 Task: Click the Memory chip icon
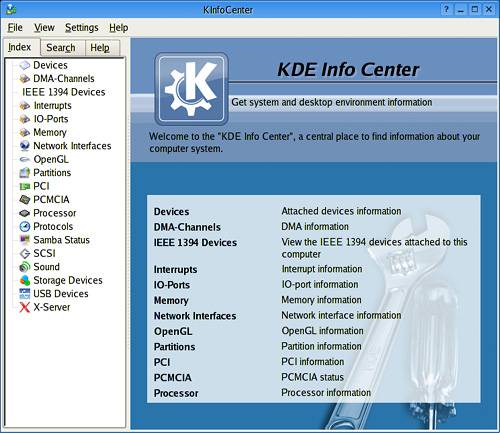point(25,132)
